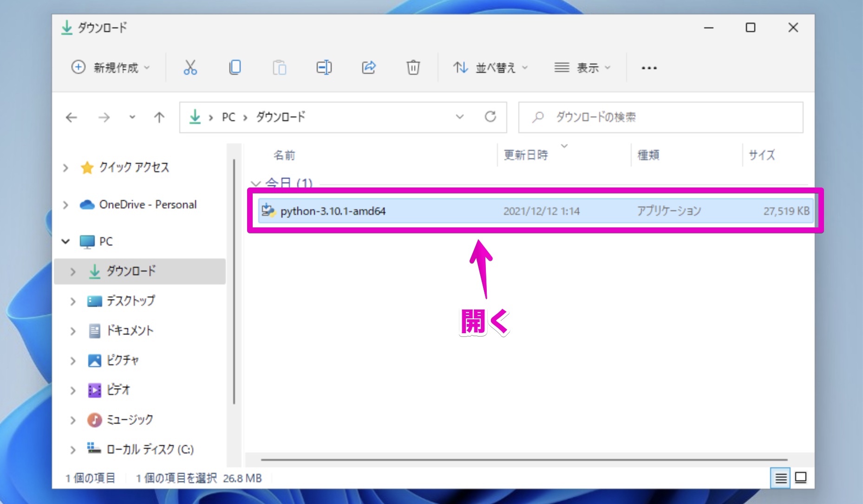Navigate up one level using the up arrow
Screen dimensions: 863x504
[158, 117]
